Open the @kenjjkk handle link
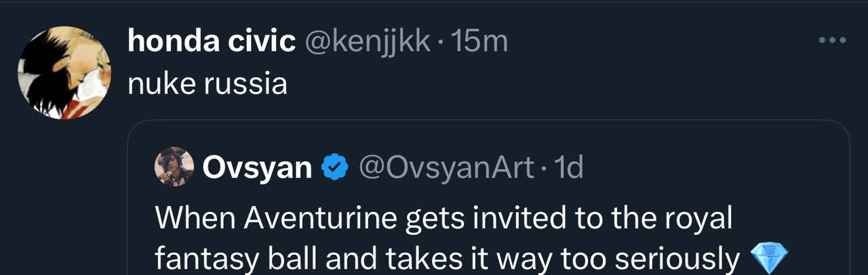The width and height of the screenshot is (868, 275). (x=368, y=42)
